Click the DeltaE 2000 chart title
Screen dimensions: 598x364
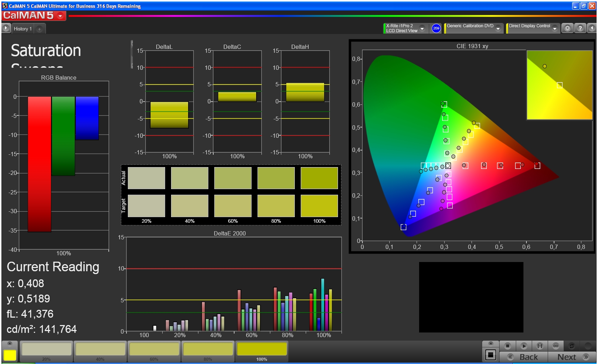point(230,233)
